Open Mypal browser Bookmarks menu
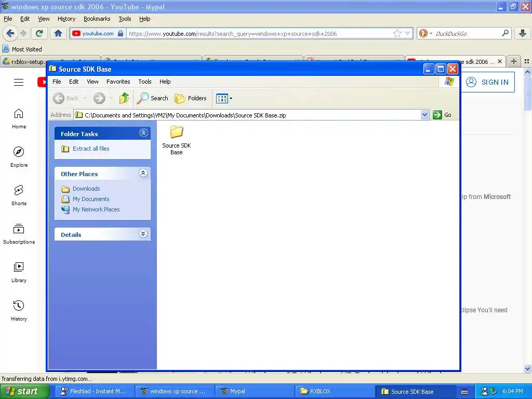This screenshot has height=399, width=532. point(97,19)
